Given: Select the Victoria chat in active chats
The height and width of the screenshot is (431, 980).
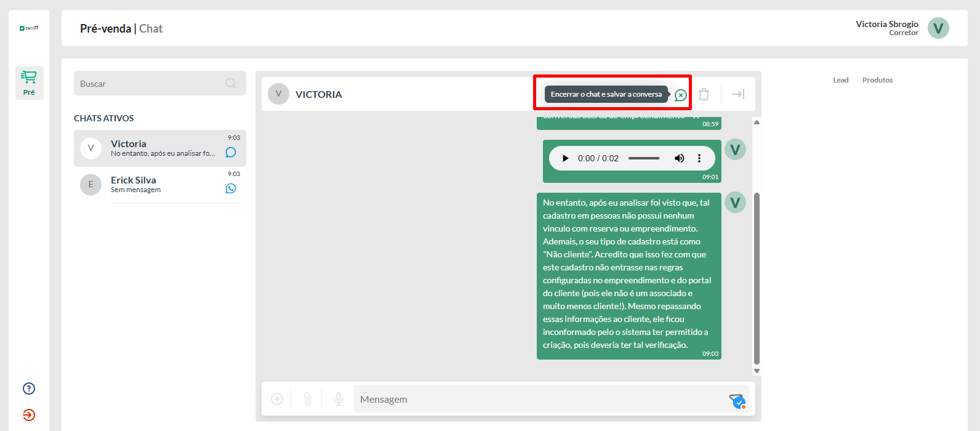Looking at the screenshot, I should (160, 148).
